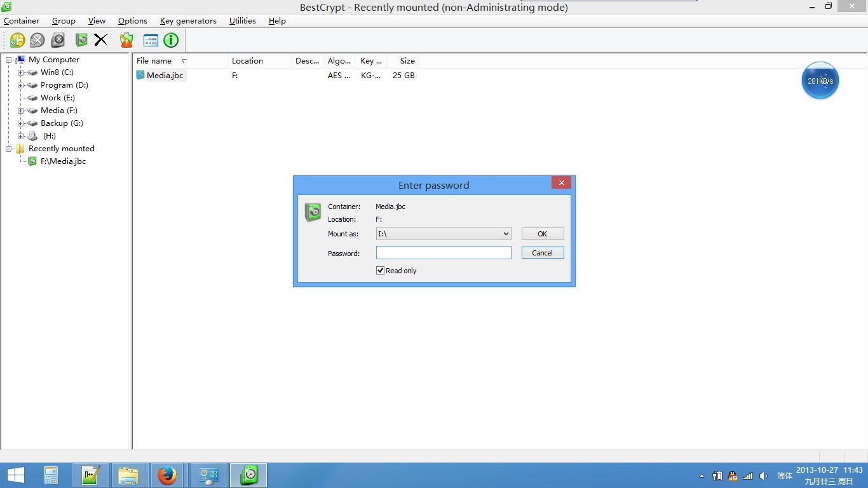Open the Key generators menu
The image size is (868, 488).
188,21
